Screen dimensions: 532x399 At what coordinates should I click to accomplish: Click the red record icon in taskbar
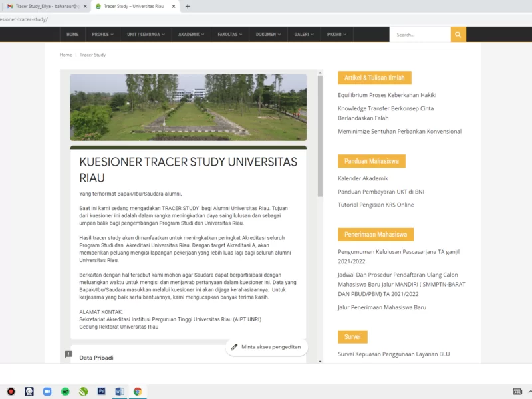tap(11, 391)
